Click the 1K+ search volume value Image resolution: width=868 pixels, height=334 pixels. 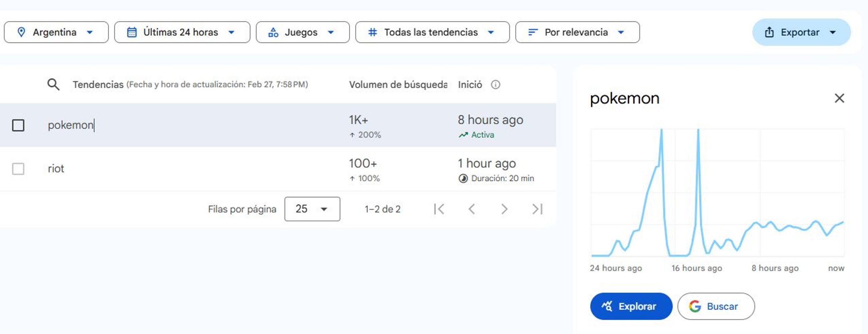358,120
